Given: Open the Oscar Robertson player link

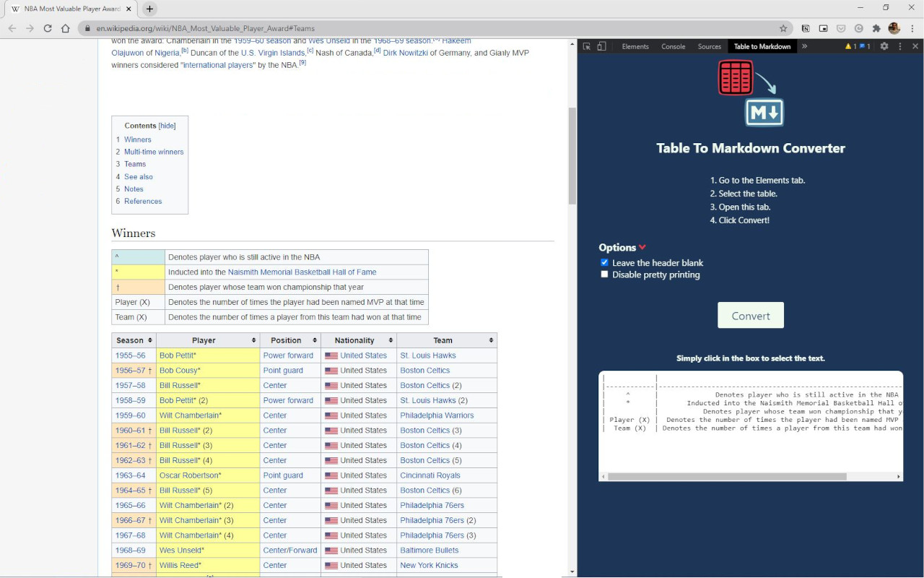Looking at the screenshot, I should pyautogui.click(x=189, y=475).
